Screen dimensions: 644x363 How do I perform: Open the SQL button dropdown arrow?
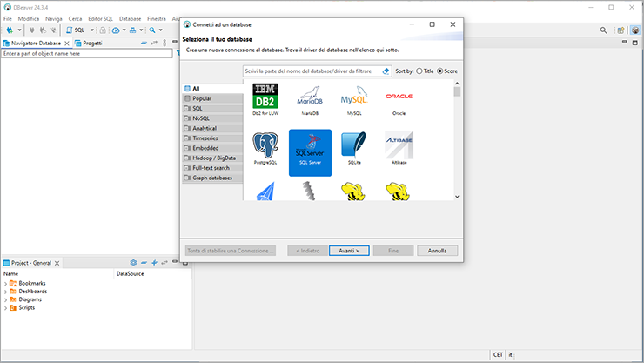(x=92, y=30)
